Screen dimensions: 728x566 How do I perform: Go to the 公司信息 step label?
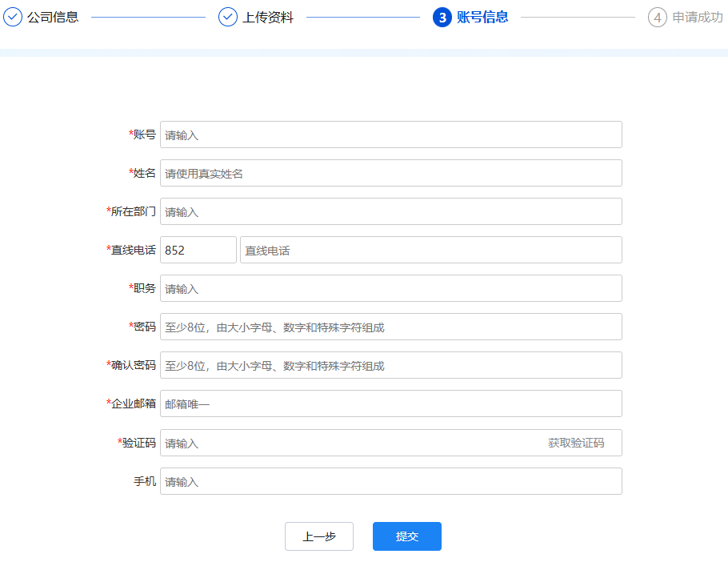click(53, 17)
